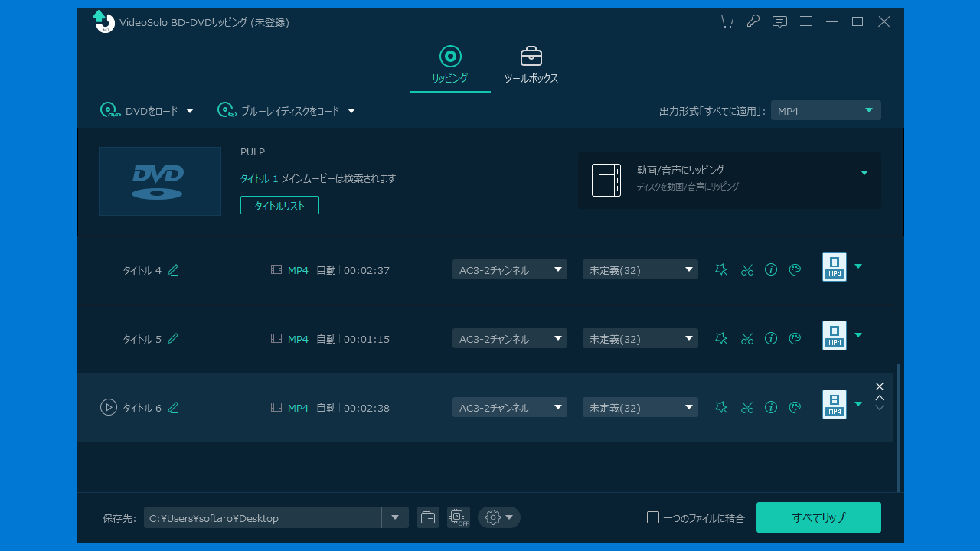This screenshot has width=980, height=551.
Task: Remove タイトル 6 with the X icon
Action: 880,386
